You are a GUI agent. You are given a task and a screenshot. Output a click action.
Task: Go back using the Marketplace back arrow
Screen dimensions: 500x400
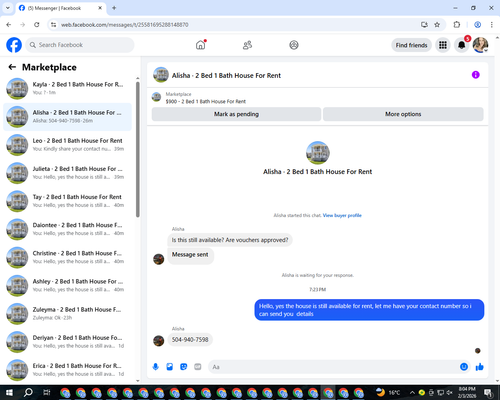12,67
